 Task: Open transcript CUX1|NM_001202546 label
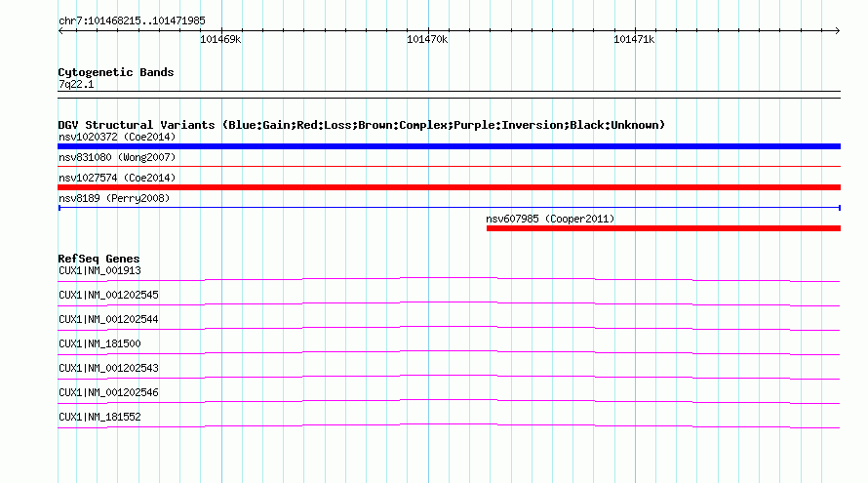[108, 392]
